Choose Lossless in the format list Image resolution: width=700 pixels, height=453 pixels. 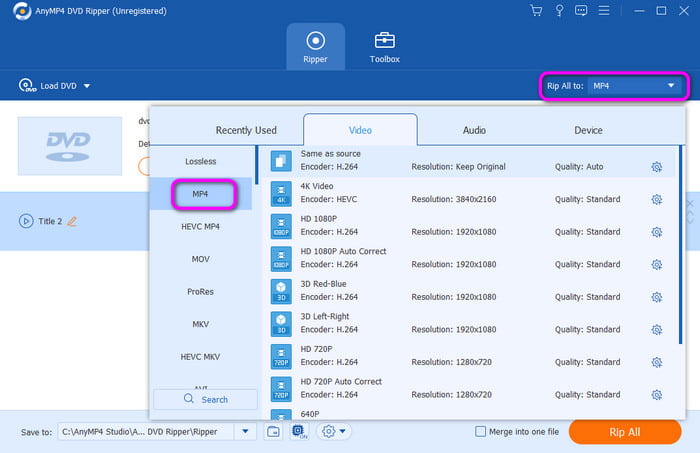coord(200,161)
